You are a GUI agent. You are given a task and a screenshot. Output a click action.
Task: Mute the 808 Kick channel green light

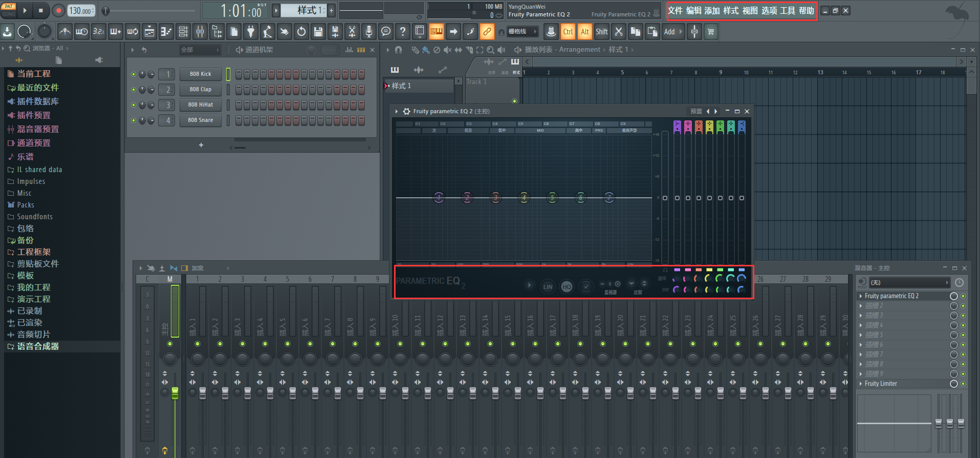pyautogui.click(x=134, y=74)
